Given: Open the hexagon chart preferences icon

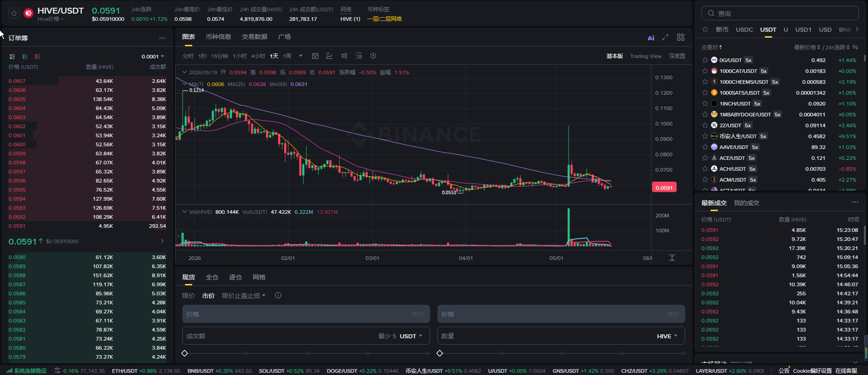Looking at the screenshot, I should tap(373, 56).
